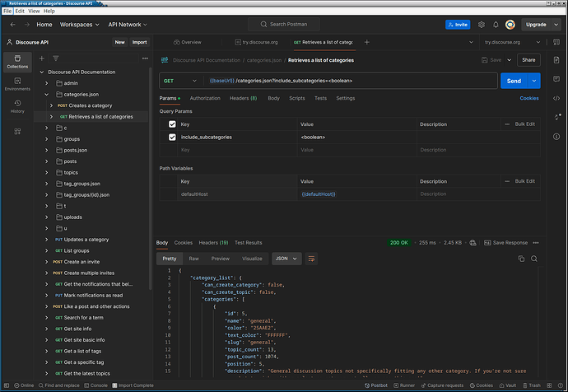Image resolution: width=568 pixels, height=392 pixels.
Task: Open the response network information icon
Action: tap(473, 243)
